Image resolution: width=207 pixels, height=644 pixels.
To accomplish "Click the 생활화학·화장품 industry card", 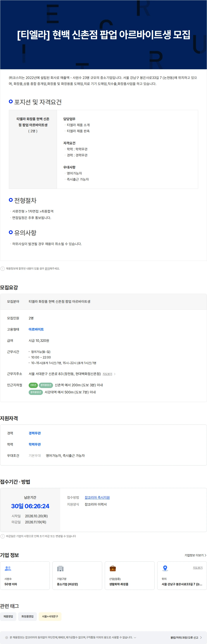I will 130,575.
